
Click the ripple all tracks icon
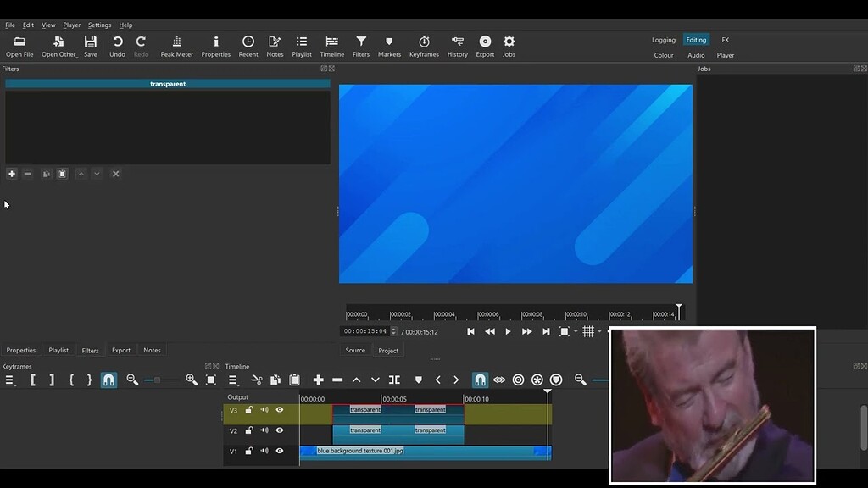(537, 380)
